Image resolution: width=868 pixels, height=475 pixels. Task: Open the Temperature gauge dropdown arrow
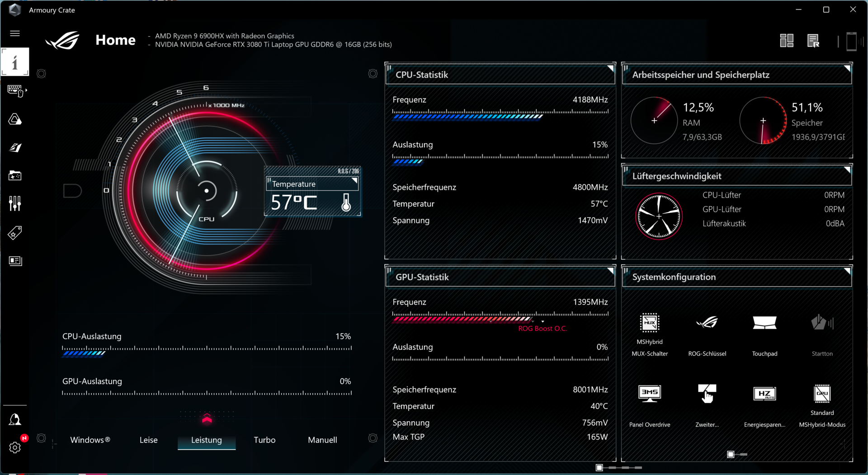[x=354, y=181]
